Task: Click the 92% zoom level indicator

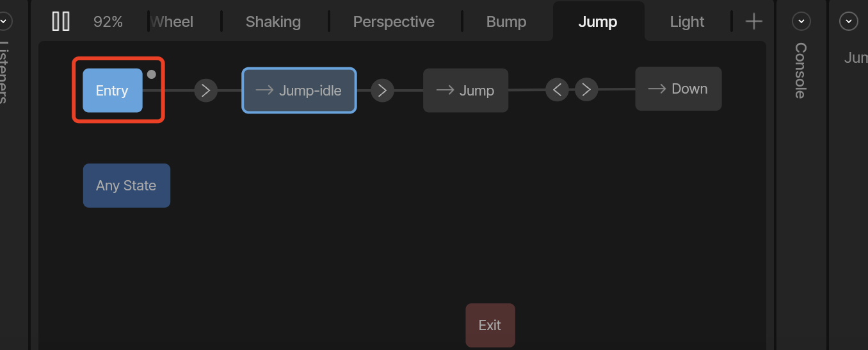Action: 108,21
